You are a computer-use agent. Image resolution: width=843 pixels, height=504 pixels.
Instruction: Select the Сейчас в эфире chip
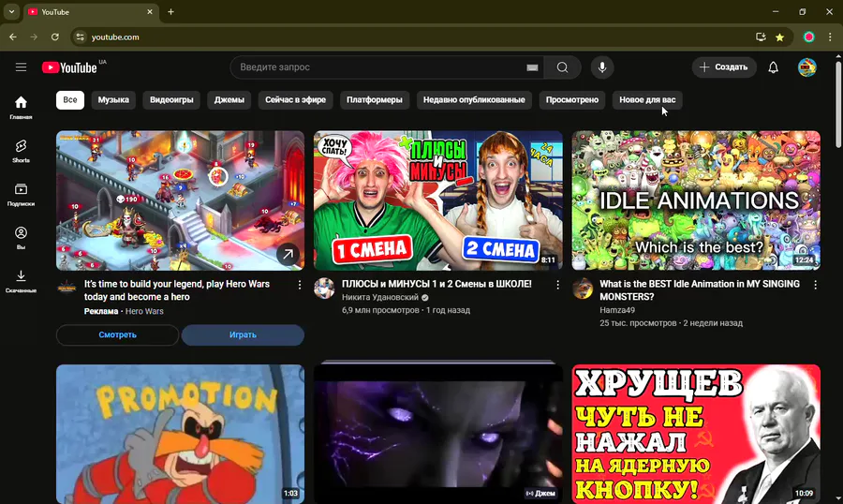[295, 99]
